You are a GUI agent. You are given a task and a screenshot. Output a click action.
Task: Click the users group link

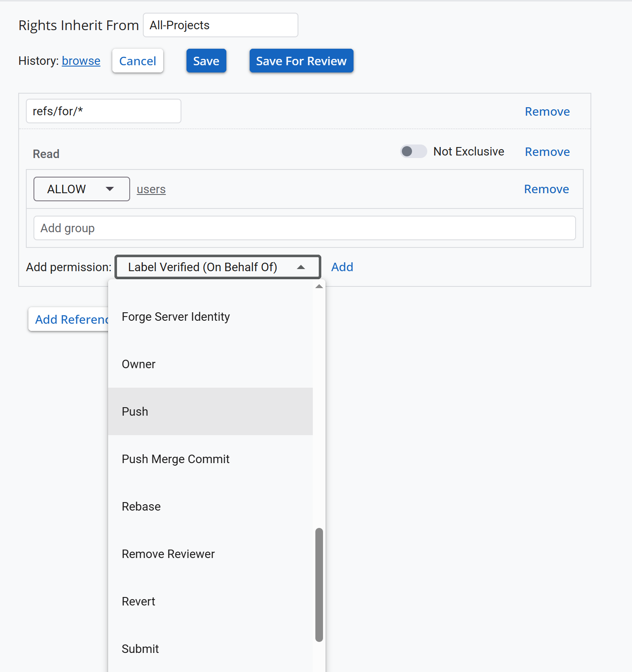tap(151, 189)
